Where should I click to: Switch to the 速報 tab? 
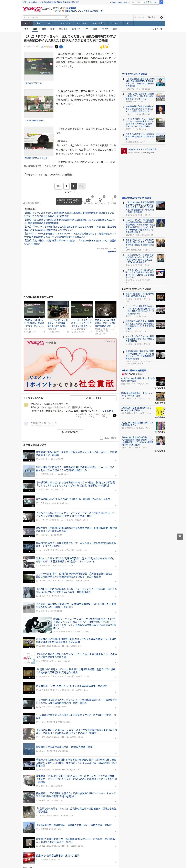[38, 24]
